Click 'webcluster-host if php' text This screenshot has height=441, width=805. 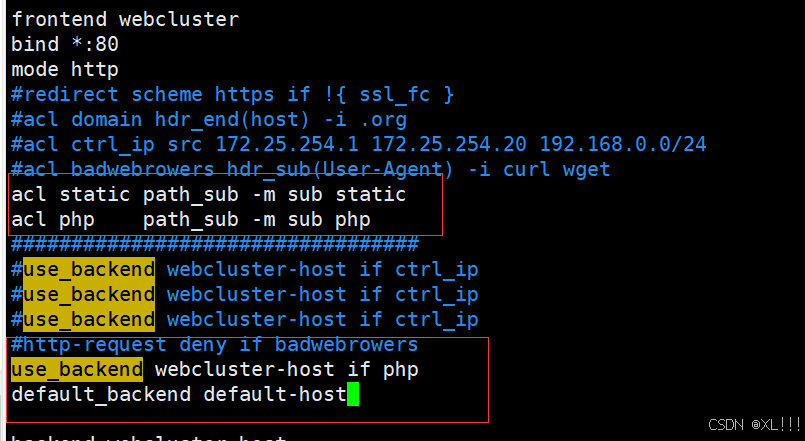pyautogui.click(x=286, y=370)
